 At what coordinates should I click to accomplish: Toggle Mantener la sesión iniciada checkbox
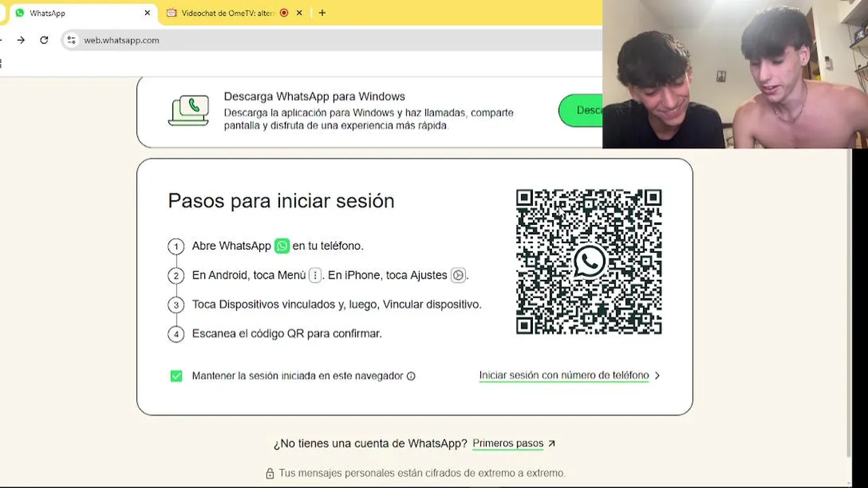(x=176, y=375)
